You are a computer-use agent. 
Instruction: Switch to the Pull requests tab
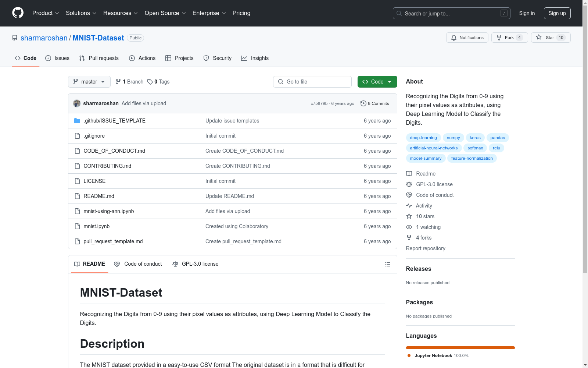pos(99,58)
